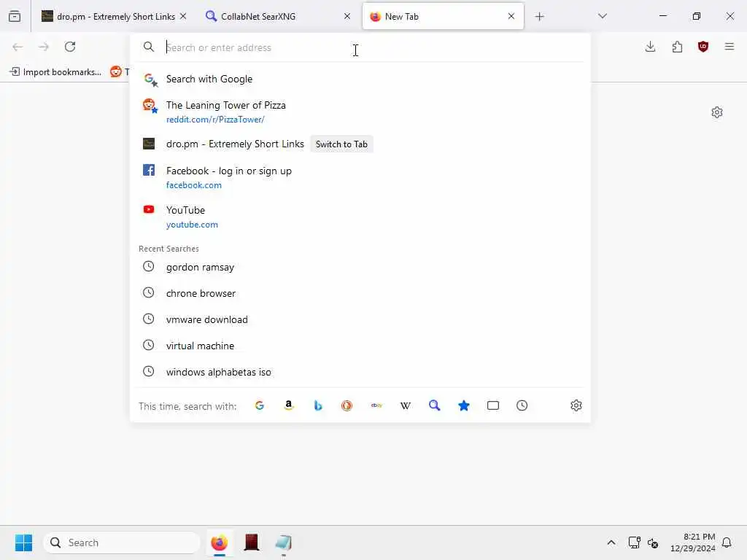Open the Reddit bookmark in the bookmarks toolbar
The width and height of the screenshot is (747, 560).
coord(118,72)
